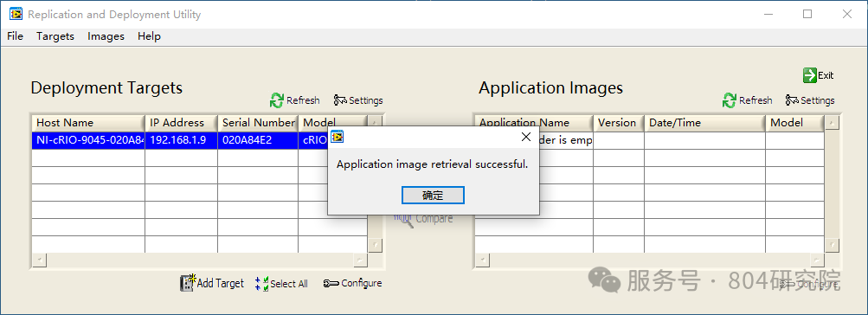Click the LabVIEW icon in title bar

(x=16, y=14)
